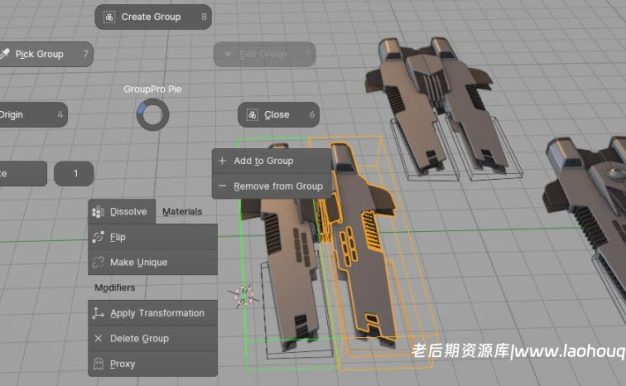
Task: Click the plus icon beside Add to Group
Action: 222,161
